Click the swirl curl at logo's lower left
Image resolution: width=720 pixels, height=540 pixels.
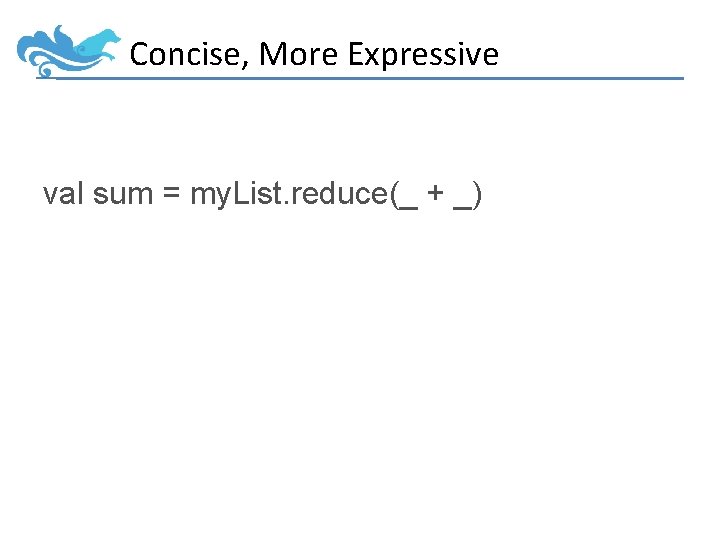[43, 70]
